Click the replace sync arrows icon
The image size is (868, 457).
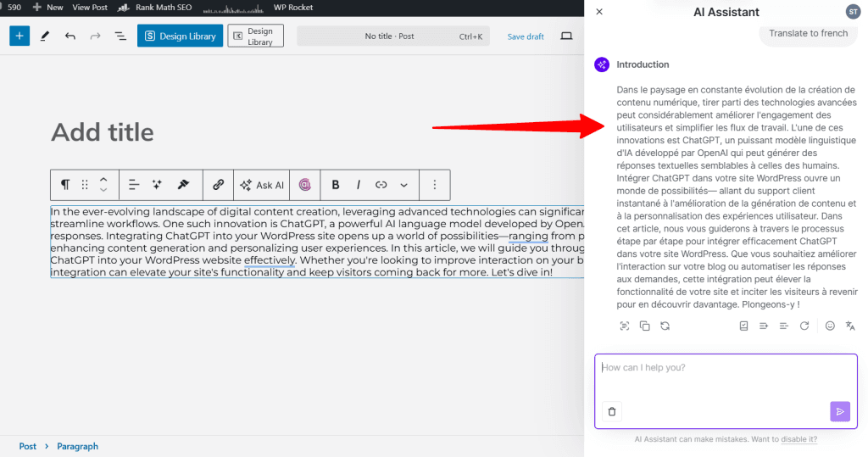(665, 326)
